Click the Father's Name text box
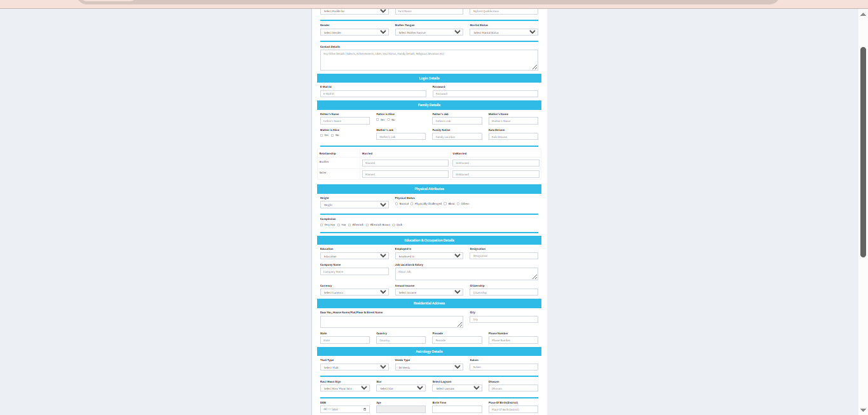 344,121
